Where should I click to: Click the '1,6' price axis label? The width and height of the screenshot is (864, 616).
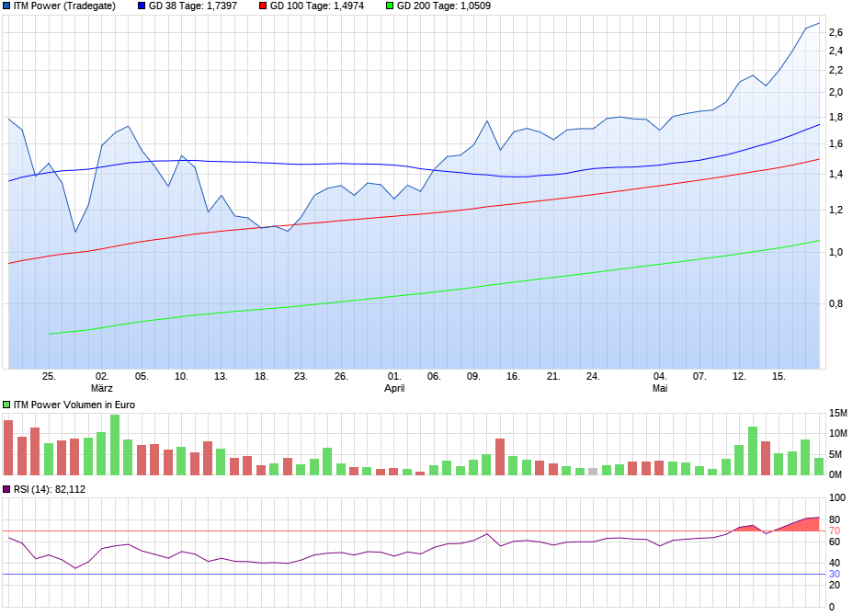click(x=836, y=144)
